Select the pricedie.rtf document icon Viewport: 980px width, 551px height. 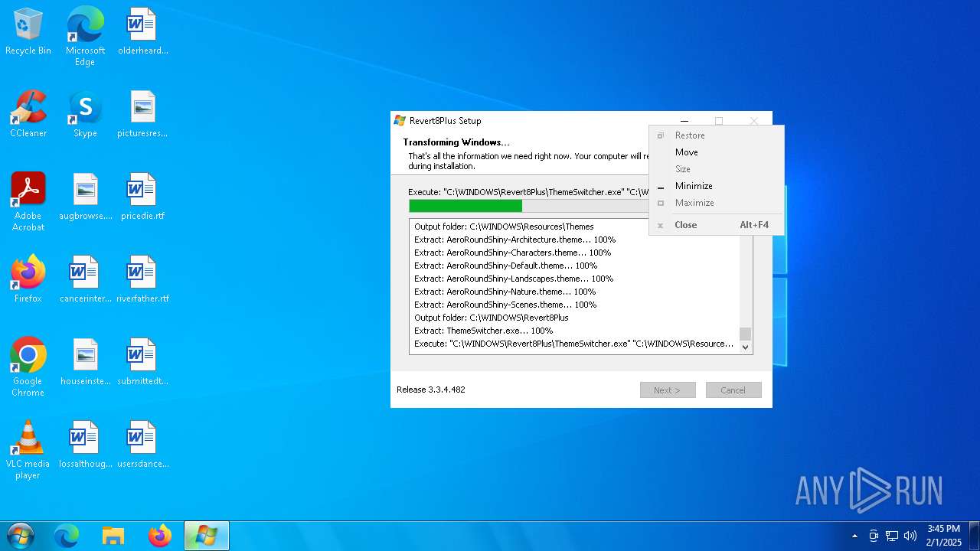coord(142,197)
